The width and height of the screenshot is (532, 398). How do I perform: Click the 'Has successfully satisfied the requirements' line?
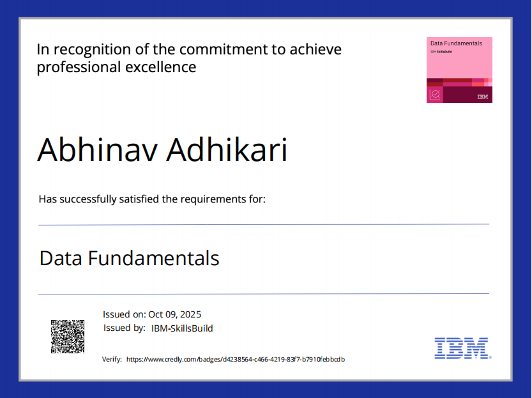pyautogui.click(x=152, y=199)
